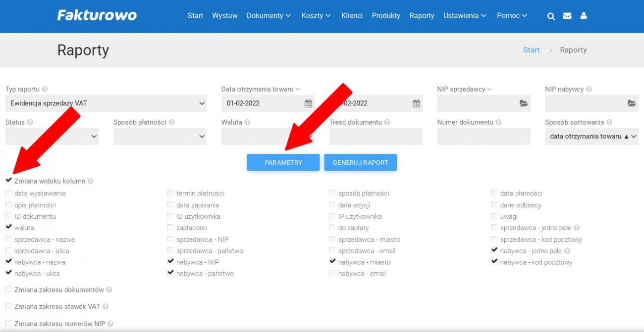The width and height of the screenshot is (644, 332).
Task: Uncheck the nabywca - NIP checkbox
Action: click(x=171, y=262)
